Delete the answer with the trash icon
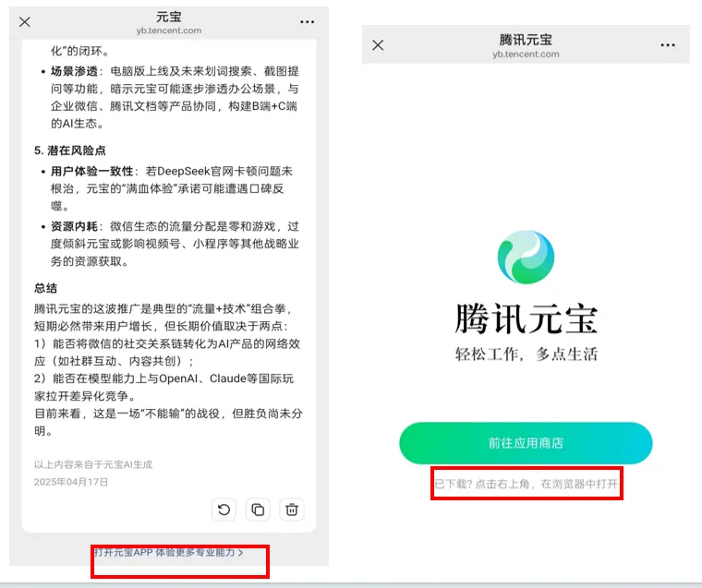The width and height of the screenshot is (702, 588). (292, 510)
